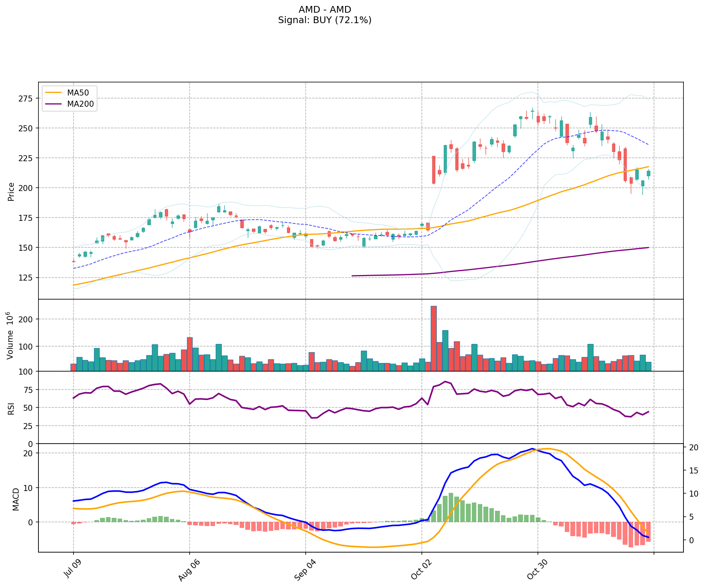
Task: Click the 15 tick on right MACD axis
Action: click(x=694, y=470)
